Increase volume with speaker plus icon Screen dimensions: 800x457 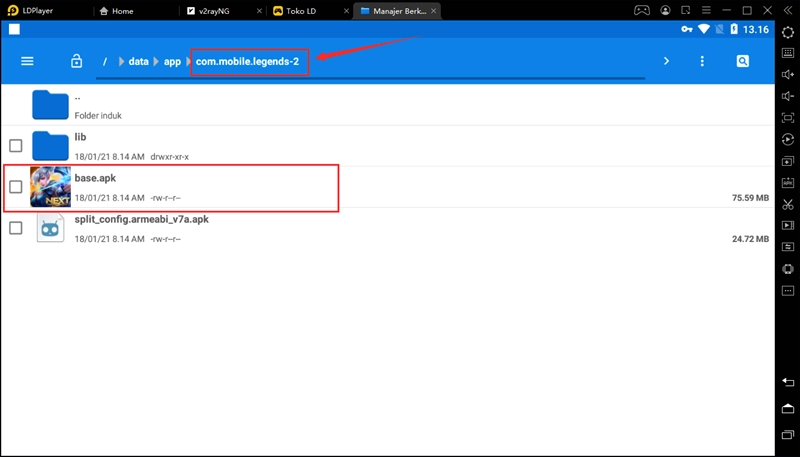coord(788,74)
